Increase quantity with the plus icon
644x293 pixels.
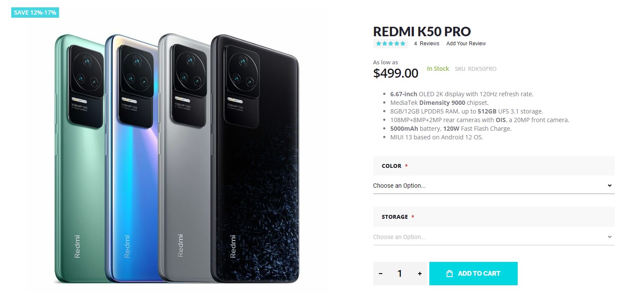(420, 274)
